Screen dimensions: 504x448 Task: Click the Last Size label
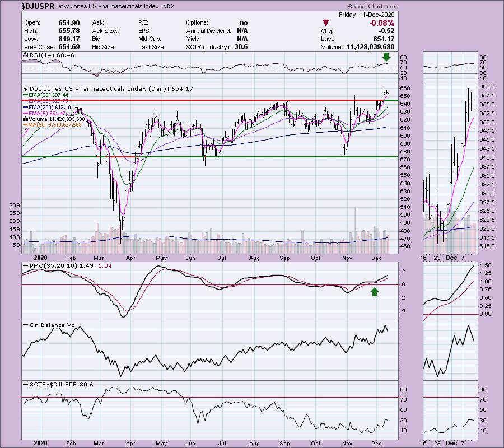point(152,47)
